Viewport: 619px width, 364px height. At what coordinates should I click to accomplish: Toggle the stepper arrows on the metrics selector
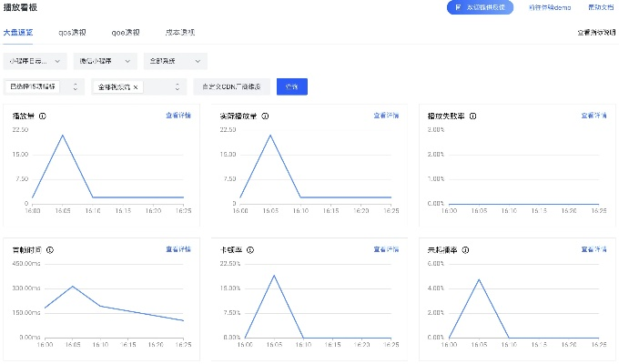click(74, 86)
